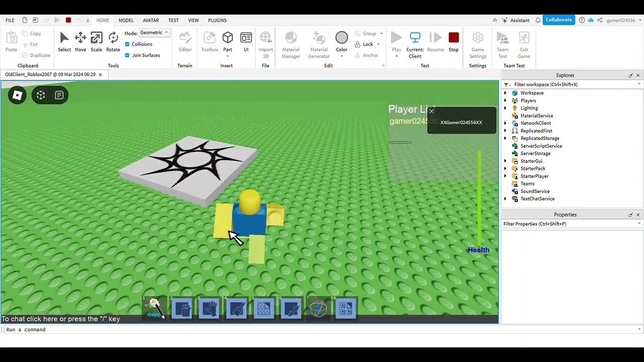This screenshot has width=644, height=362.
Task: Expand the StarterGui tree node
Action: tap(506, 161)
